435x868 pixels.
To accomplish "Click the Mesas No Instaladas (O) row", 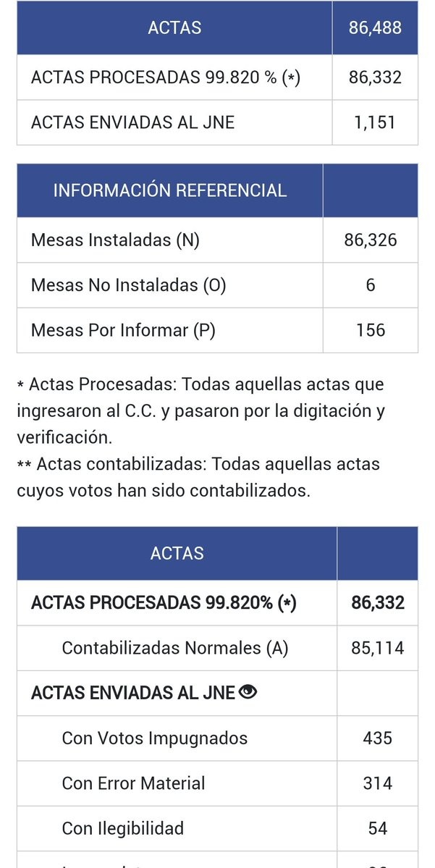I will (129, 285).
